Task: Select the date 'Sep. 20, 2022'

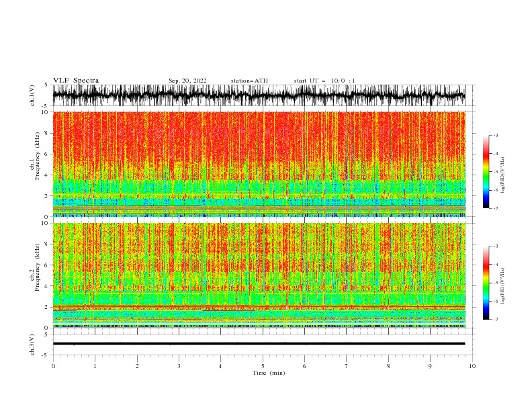Action: pos(187,81)
